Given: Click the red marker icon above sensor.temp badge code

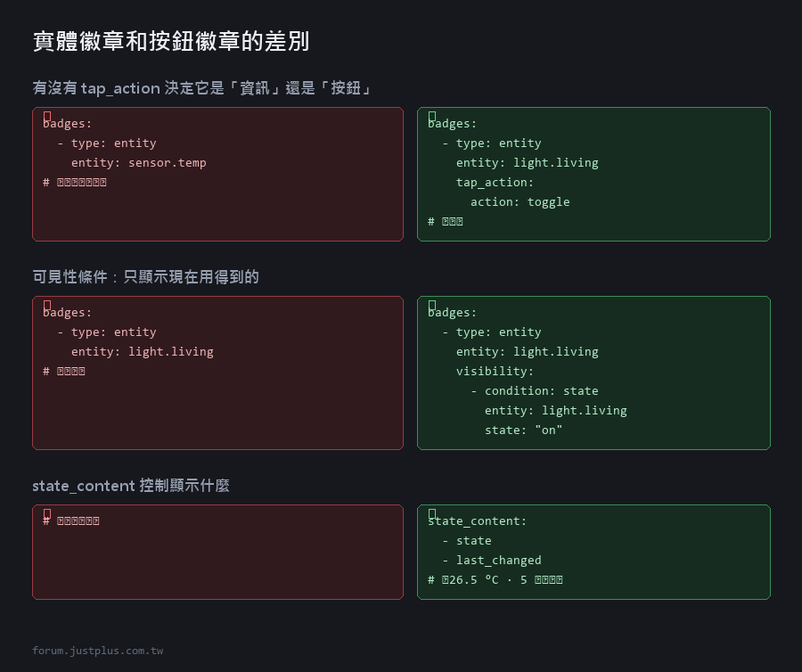Looking at the screenshot, I should (47, 117).
